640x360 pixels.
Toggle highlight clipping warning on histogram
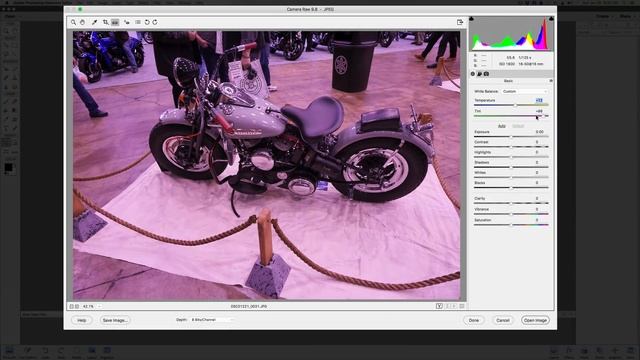(x=551, y=19)
